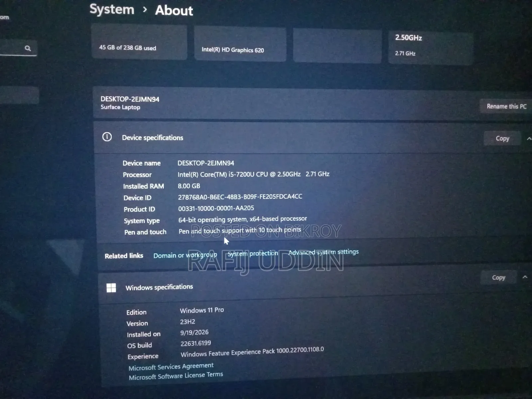Viewport: 532px width, 399px height.
Task: Open the Domain or workgroup link
Action: [x=185, y=255]
